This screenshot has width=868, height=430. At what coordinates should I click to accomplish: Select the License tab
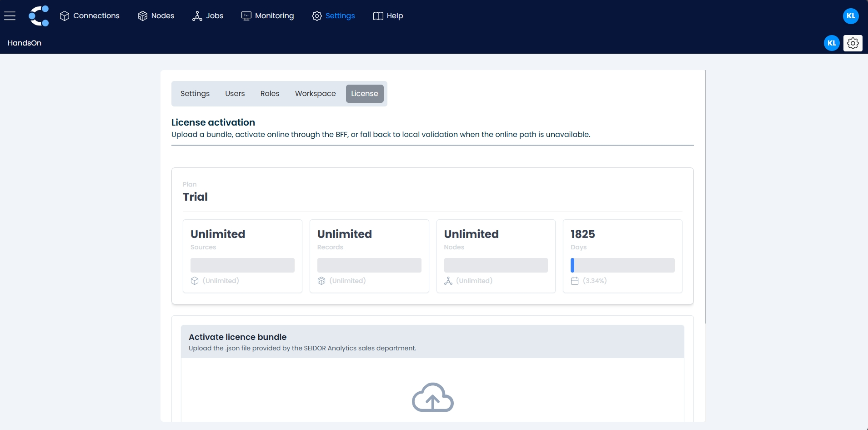point(365,94)
